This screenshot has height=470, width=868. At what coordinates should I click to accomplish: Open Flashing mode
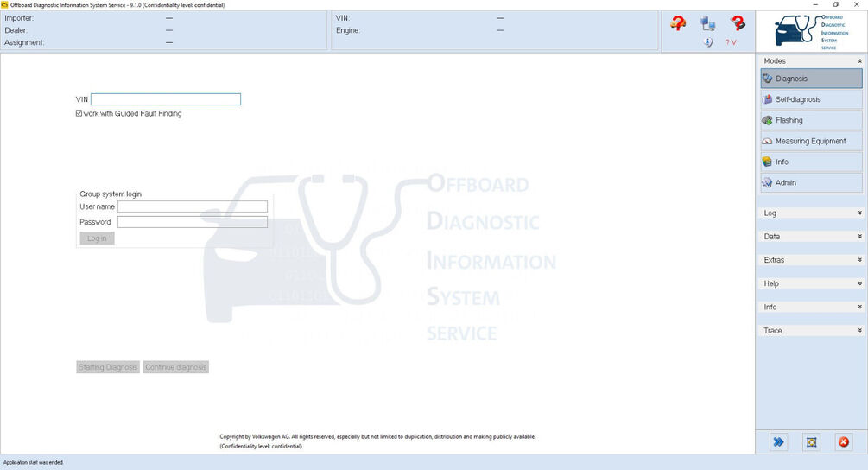pyautogui.click(x=812, y=120)
